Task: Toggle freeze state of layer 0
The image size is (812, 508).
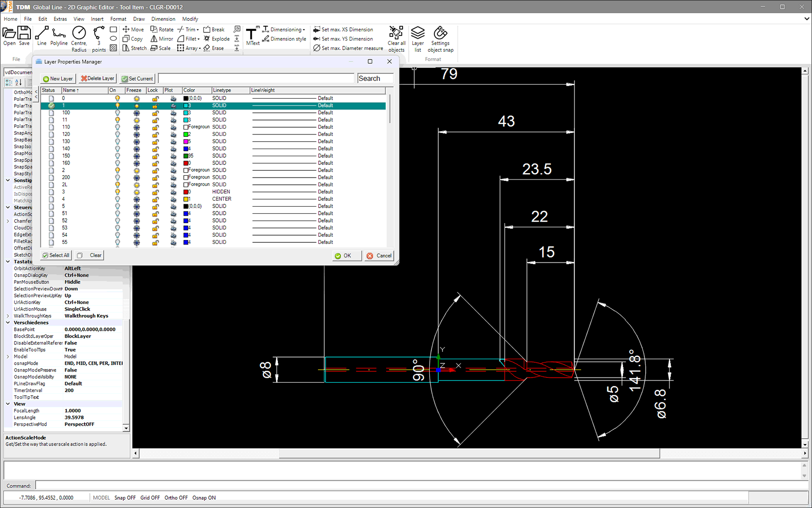Action: click(137, 98)
